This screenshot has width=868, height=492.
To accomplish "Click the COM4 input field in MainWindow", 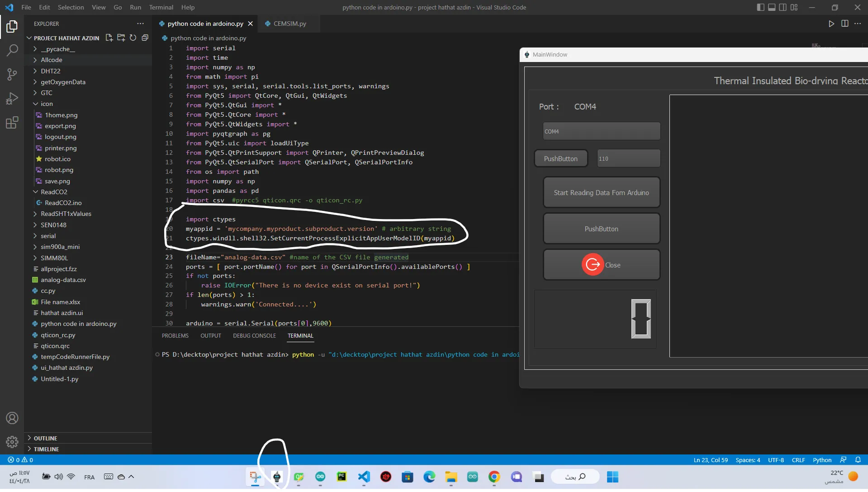I will [x=602, y=131].
